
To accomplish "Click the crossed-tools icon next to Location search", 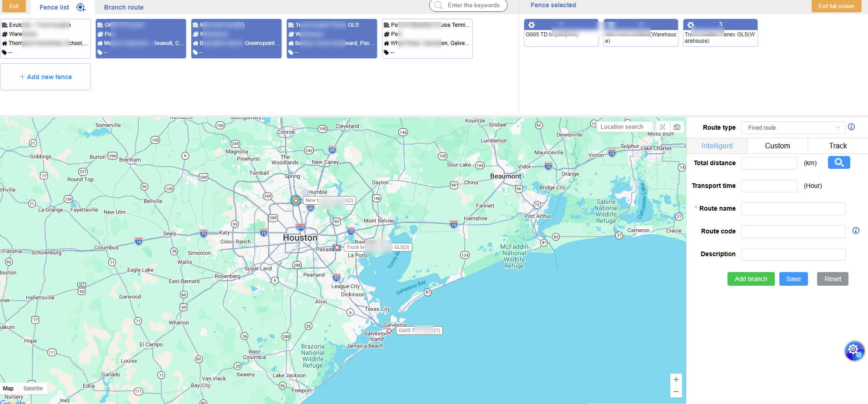I will tap(662, 127).
